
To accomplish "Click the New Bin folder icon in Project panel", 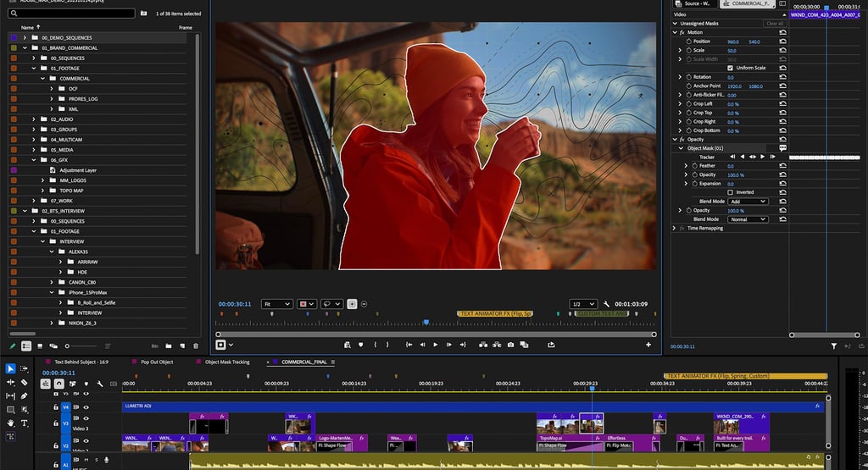I will [169, 346].
